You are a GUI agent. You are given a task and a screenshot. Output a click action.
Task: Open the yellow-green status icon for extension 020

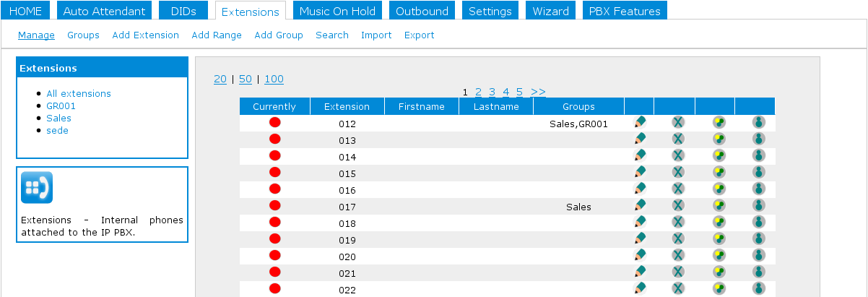pyautogui.click(x=719, y=255)
